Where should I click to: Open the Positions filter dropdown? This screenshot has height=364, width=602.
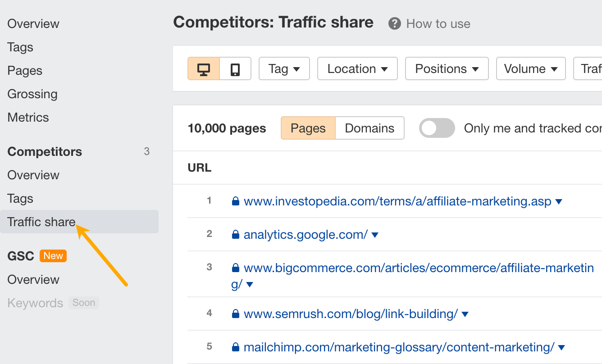tap(447, 68)
